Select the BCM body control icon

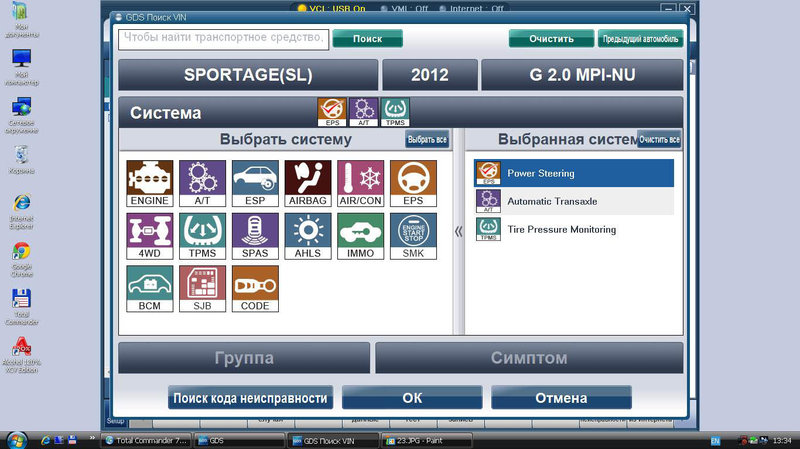coord(149,288)
